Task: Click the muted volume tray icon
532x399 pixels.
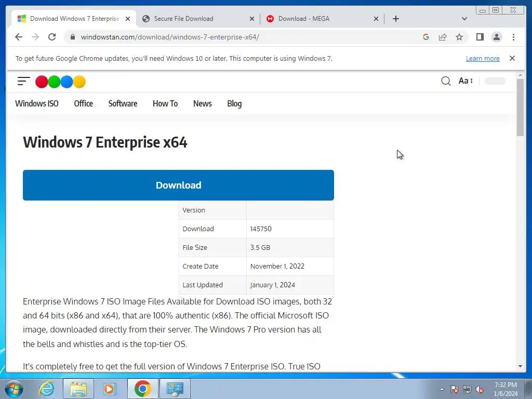Action: click(x=480, y=389)
